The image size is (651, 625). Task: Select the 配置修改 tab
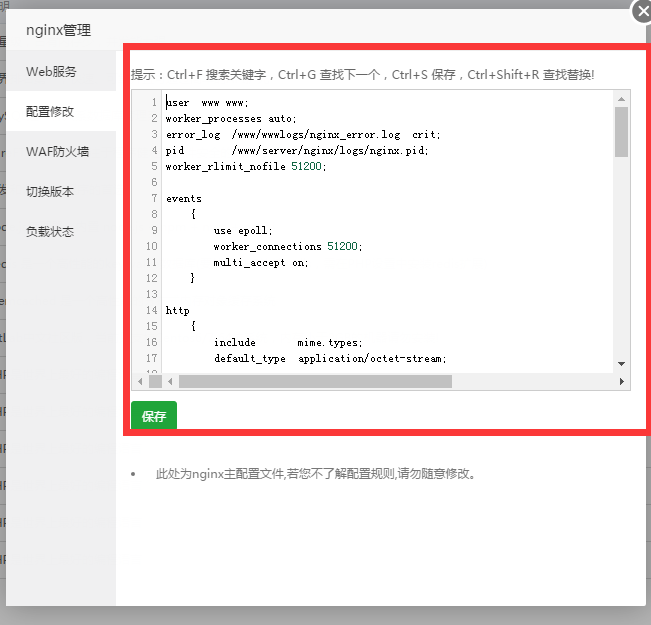tap(61, 111)
